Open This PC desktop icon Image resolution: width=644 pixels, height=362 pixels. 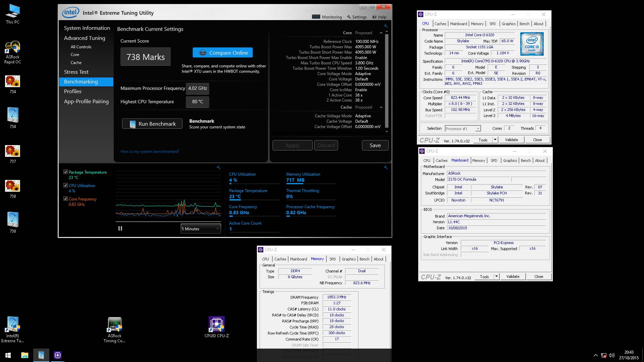tap(13, 14)
